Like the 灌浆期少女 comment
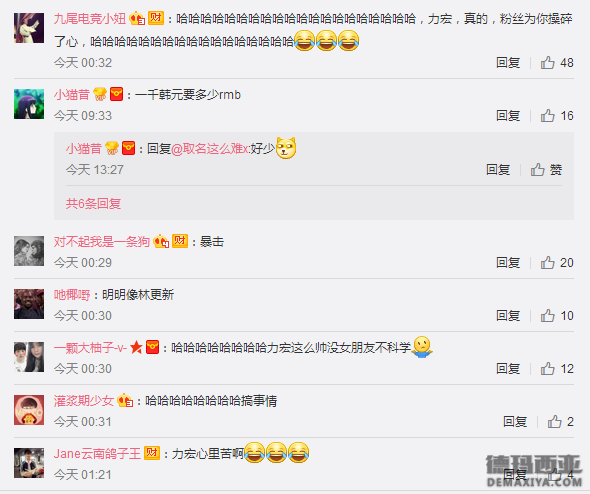The image size is (590, 494). 560,422
